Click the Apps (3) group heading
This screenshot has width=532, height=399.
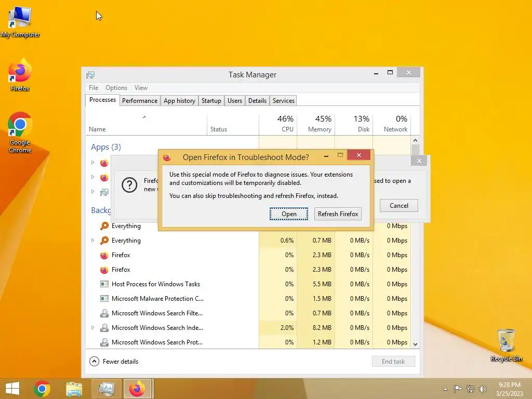(x=106, y=147)
